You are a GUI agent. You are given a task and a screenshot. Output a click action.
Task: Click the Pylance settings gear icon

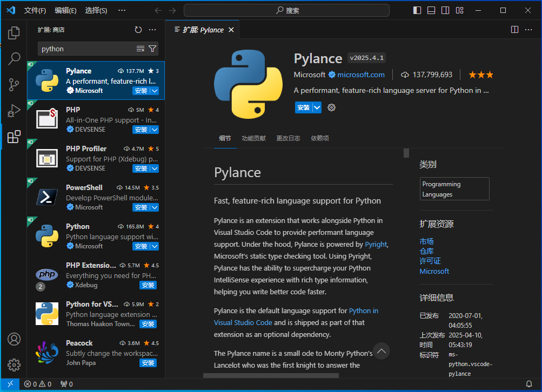(x=331, y=107)
